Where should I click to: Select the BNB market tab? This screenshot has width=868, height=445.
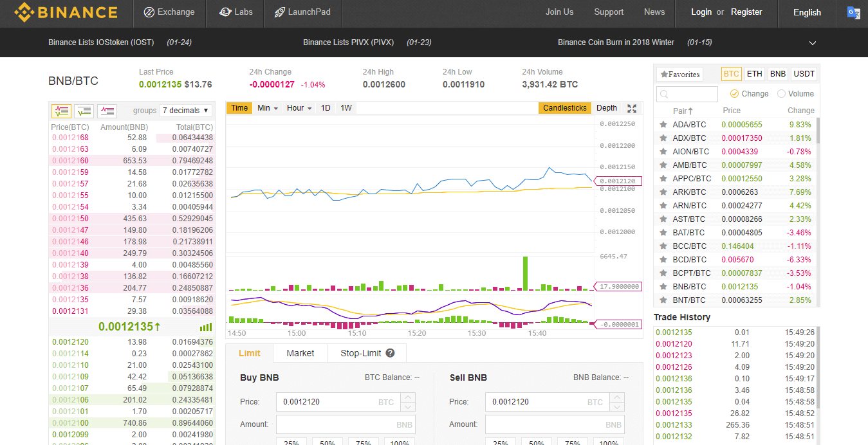tap(778, 74)
